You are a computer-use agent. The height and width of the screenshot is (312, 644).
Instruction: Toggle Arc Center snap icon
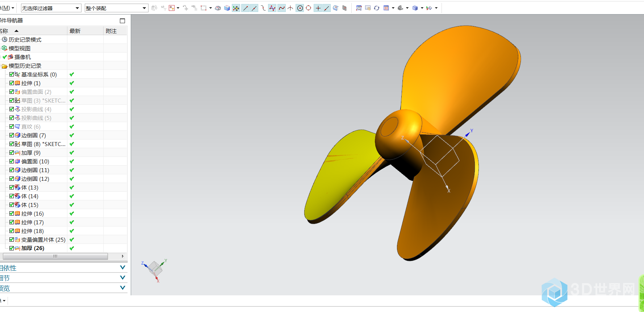(300, 8)
